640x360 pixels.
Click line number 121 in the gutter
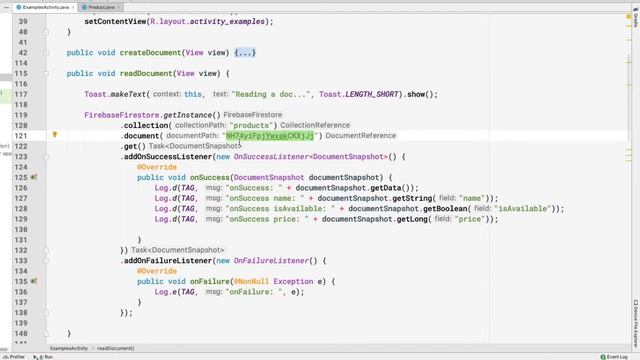click(x=20, y=136)
